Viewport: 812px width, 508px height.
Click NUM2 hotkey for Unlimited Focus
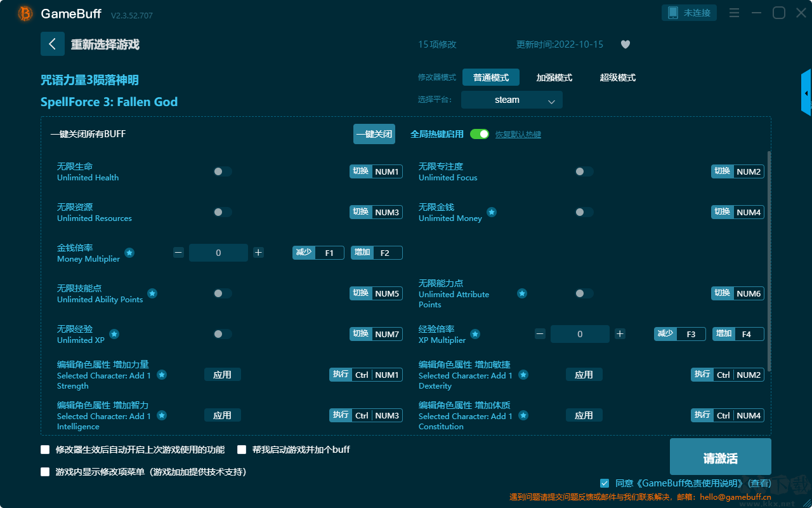[x=749, y=171]
